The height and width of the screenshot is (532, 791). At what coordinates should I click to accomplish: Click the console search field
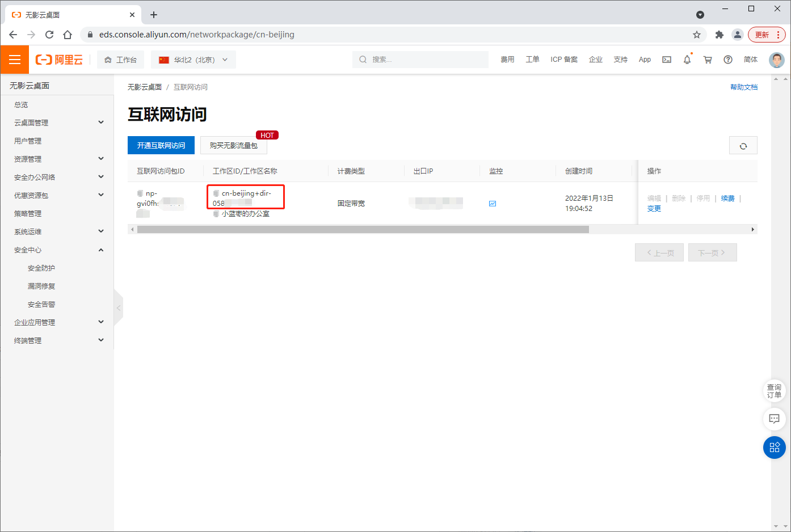pos(420,60)
